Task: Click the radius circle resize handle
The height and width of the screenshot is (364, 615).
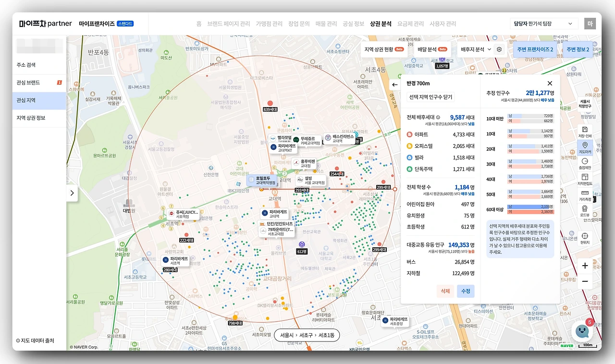Action: tap(395, 189)
